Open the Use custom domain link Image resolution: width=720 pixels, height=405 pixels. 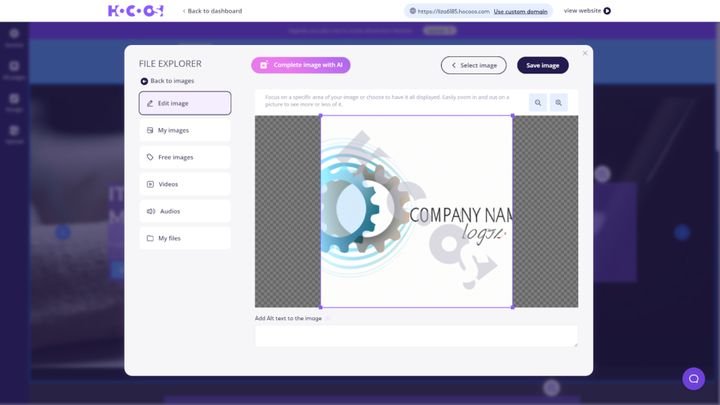click(x=520, y=11)
